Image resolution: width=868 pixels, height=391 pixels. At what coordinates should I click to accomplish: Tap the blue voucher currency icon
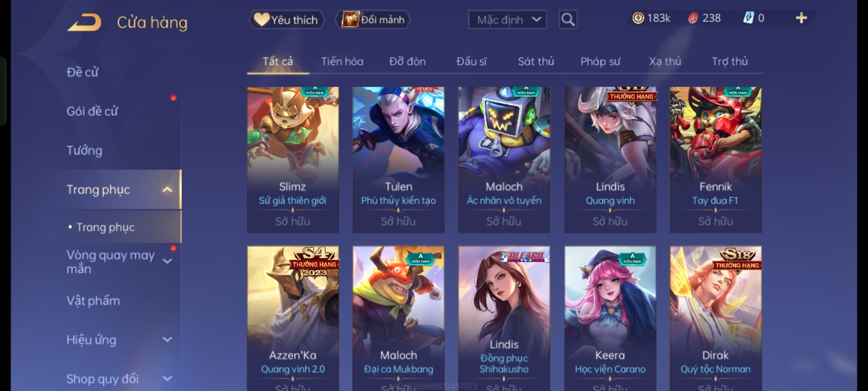[748, 18]
